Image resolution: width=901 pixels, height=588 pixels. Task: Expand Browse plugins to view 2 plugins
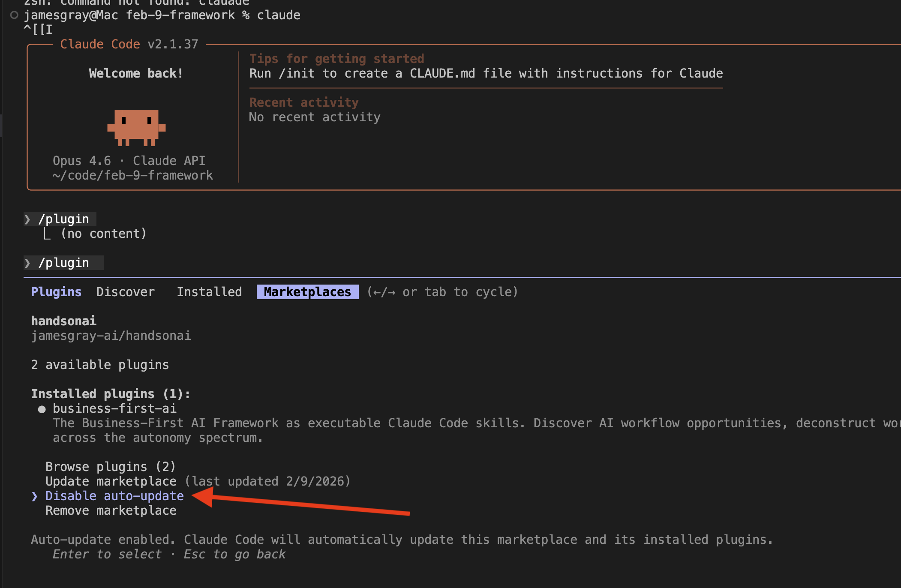pos(110,466)
